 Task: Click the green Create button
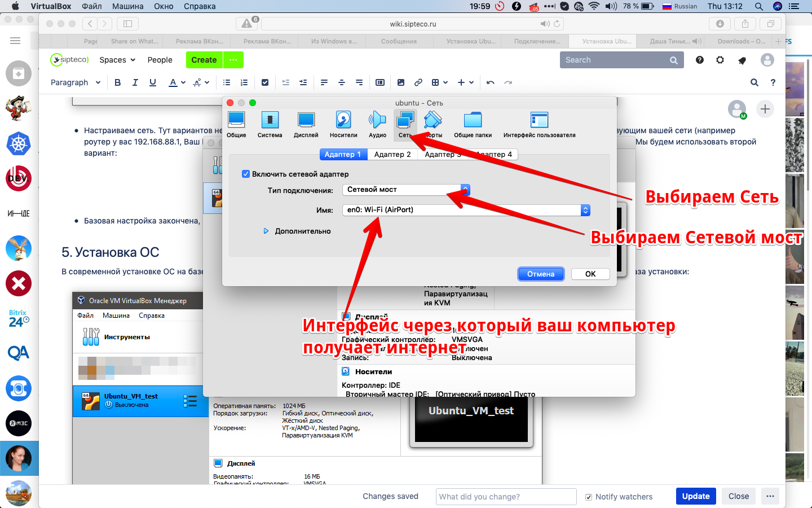204,60
